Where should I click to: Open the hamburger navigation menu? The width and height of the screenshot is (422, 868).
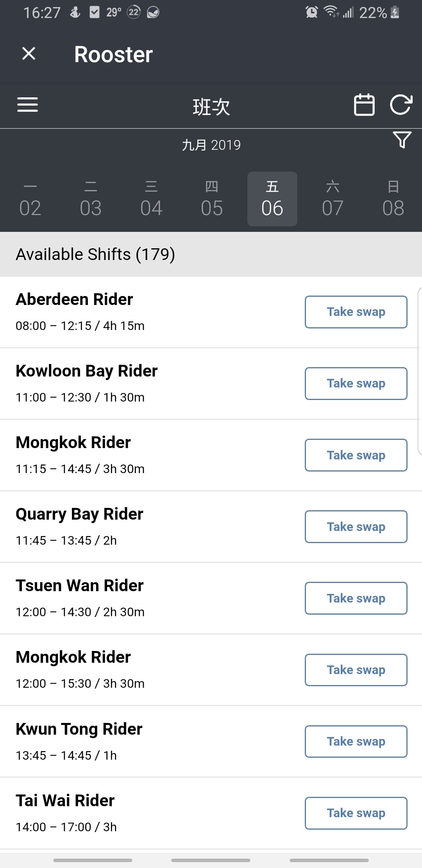coord(28,105)
